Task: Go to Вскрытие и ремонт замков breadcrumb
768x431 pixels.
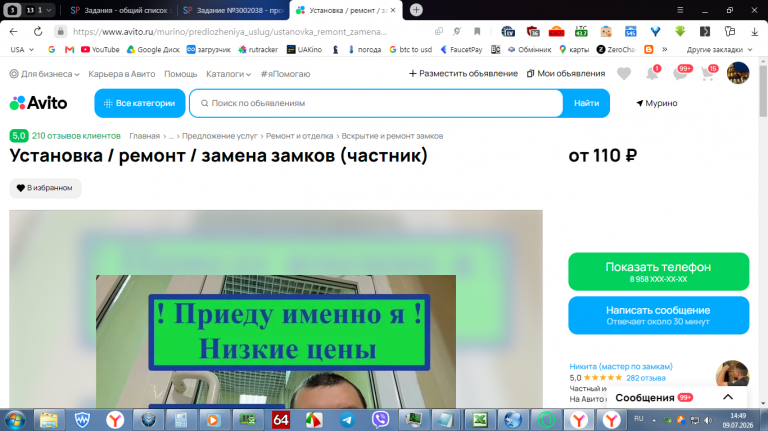Action: pos(392,136)
